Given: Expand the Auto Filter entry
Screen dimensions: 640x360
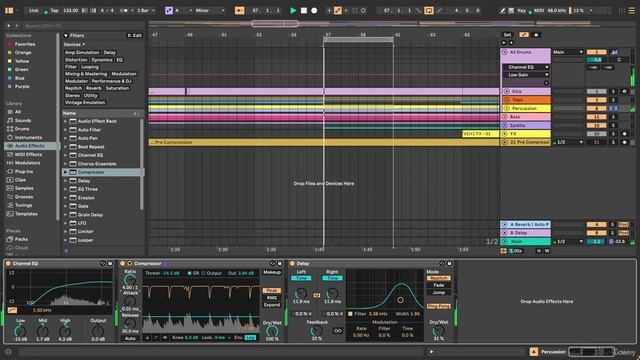Looking at the screenshot, I should (x=65, y=130).
